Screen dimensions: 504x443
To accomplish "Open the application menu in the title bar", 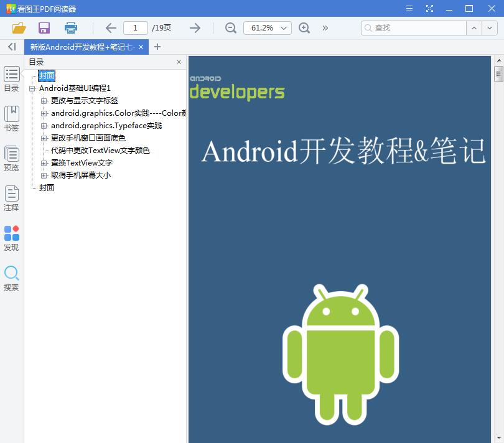I will coord(409,9).
